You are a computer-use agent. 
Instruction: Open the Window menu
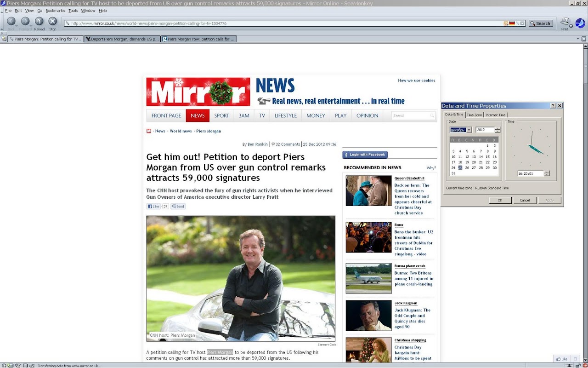click(x=88, y=11)
